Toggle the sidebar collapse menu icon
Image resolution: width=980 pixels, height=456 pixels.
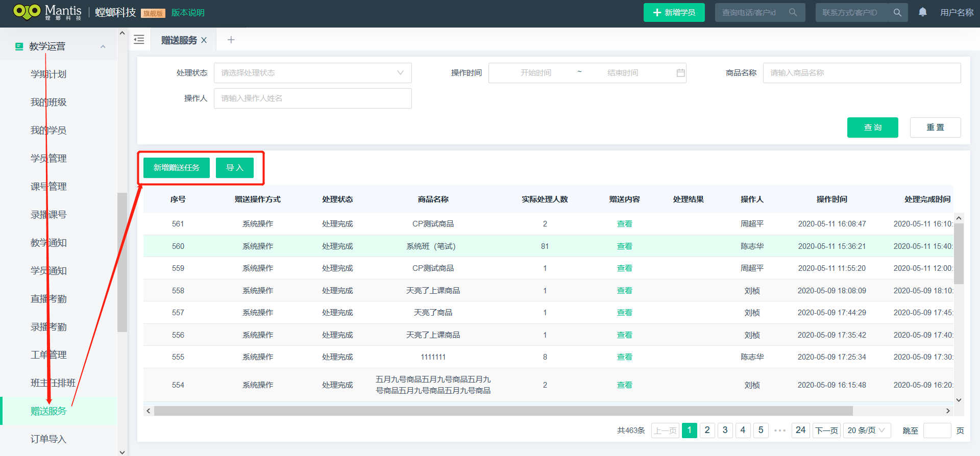139,40
